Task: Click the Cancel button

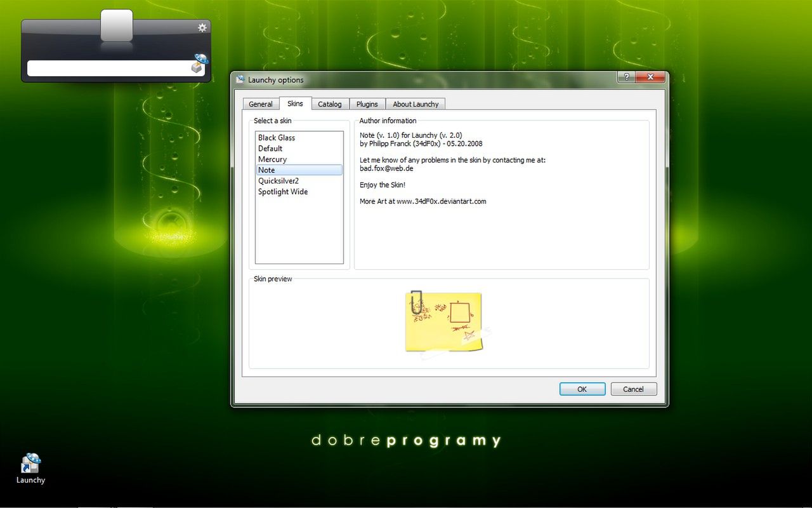Action: 633,389
